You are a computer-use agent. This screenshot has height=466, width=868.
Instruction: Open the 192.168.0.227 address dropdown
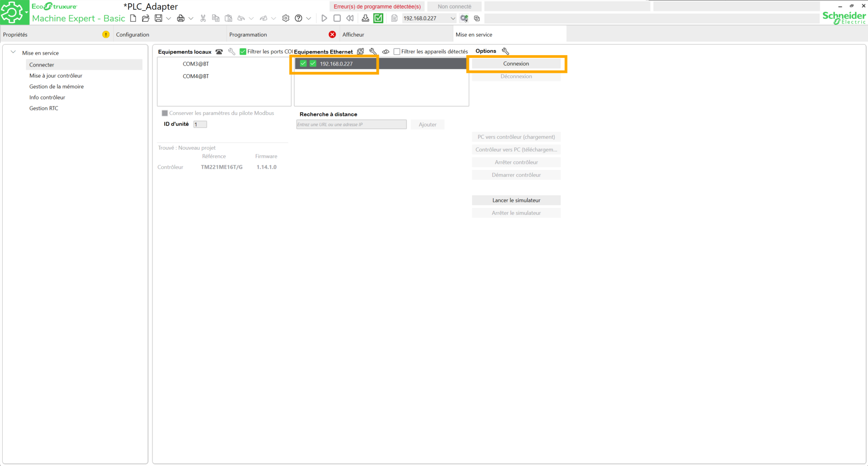pyautogui.click(x=453, y=19)
